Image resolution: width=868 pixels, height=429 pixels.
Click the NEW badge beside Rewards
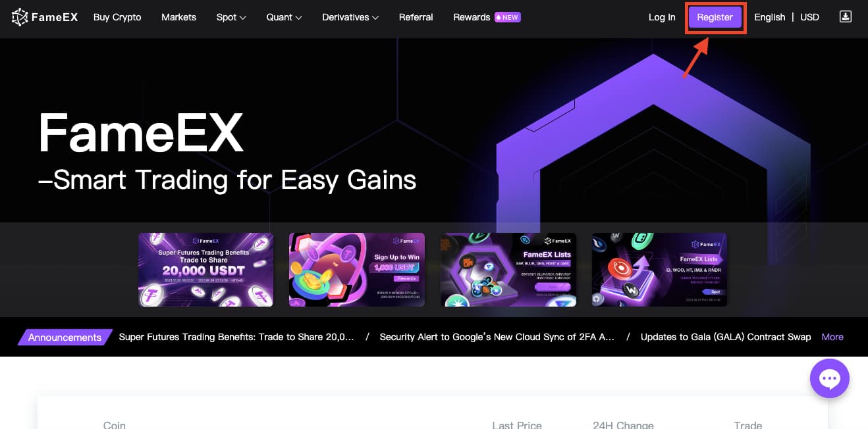[x=508, y=17]
